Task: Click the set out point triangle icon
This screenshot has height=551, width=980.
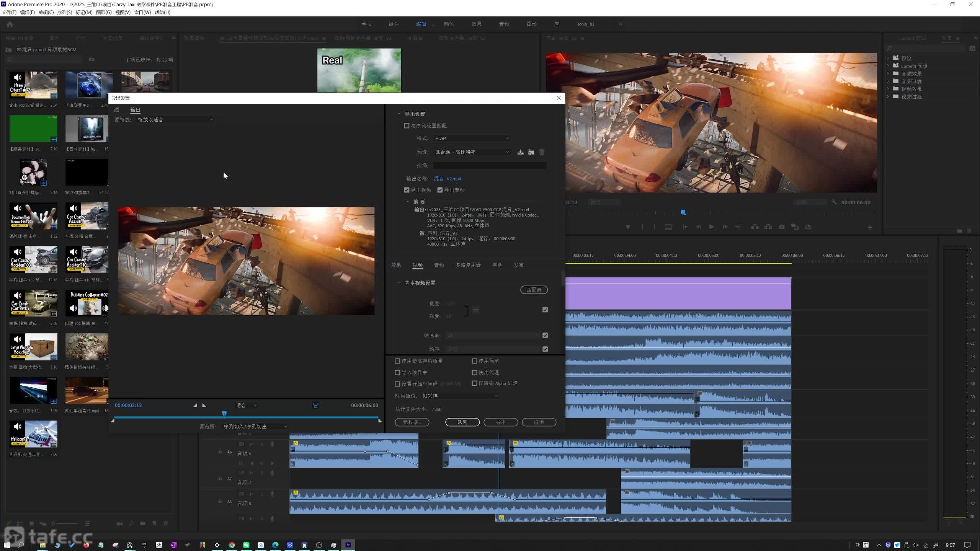Action: (204, 405)
